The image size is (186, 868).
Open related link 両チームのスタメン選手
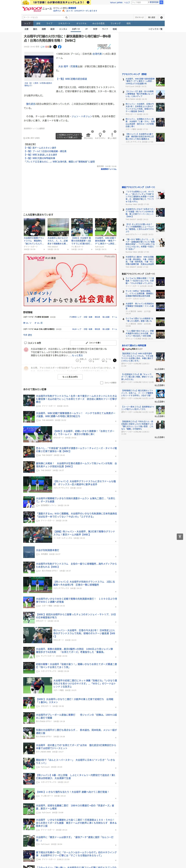click(x=40, y=148)
